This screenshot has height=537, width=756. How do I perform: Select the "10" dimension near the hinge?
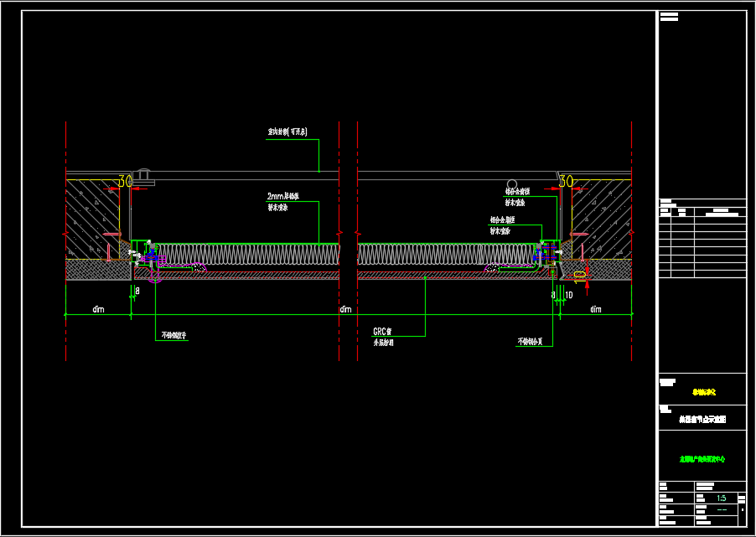(568, 295)
